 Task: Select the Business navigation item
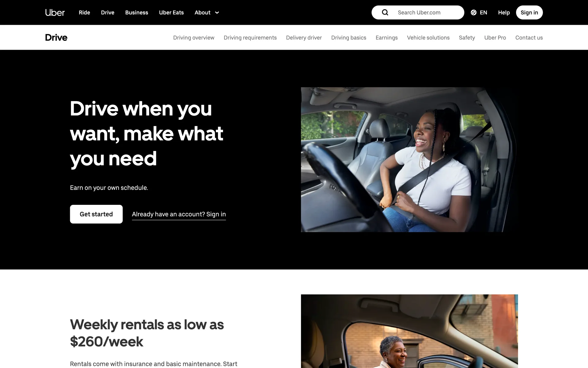click(137, 13)
